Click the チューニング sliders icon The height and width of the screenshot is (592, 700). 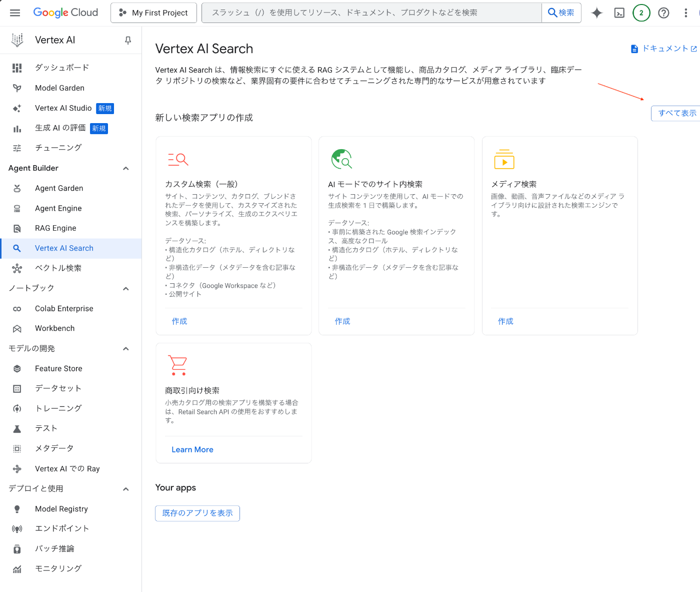click(17, 148)
